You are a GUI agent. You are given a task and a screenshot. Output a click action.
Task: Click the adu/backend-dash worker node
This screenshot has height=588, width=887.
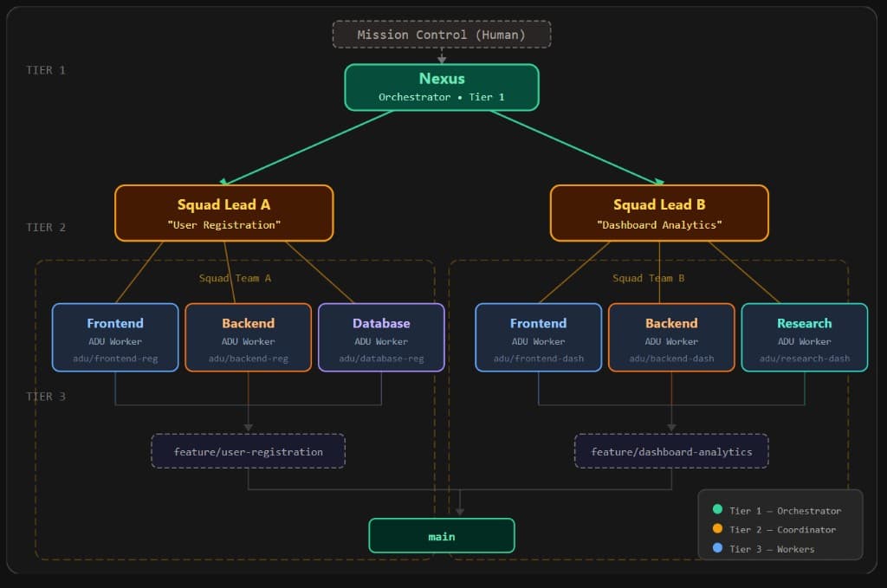tap(671, 337)
